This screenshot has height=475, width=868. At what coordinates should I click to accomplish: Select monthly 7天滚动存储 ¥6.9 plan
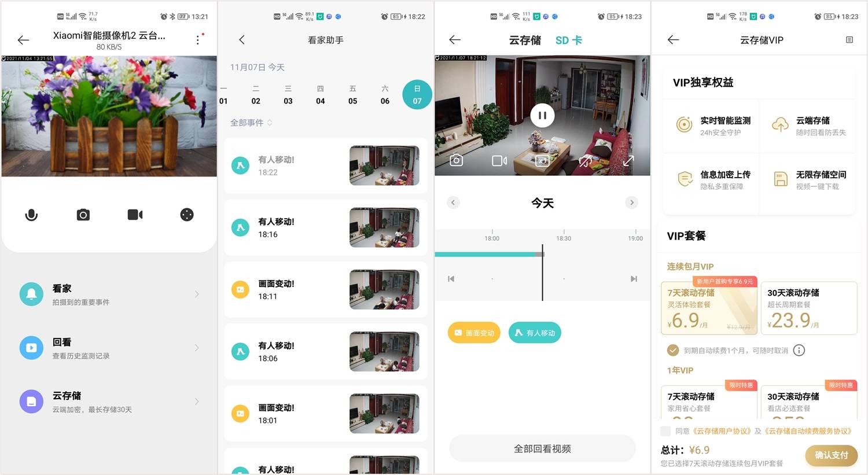709,308
